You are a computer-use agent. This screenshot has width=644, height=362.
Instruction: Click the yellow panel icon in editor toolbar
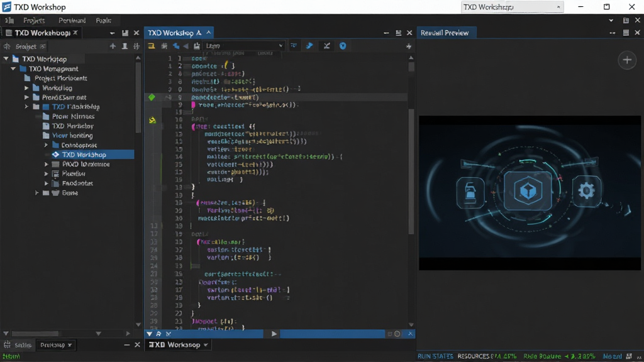(x=151, y=46)
